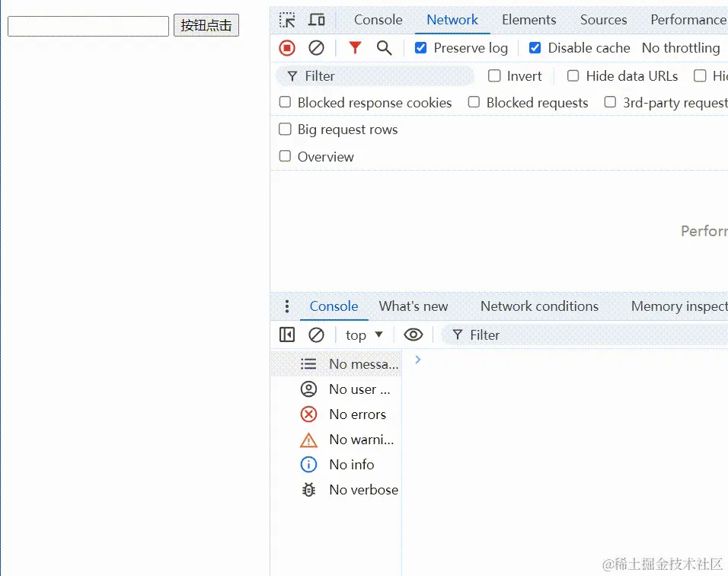Image resolution: width=728 pixels, height=576 pixels.
Task: Clear the network log
Action: tap(316, 48)
